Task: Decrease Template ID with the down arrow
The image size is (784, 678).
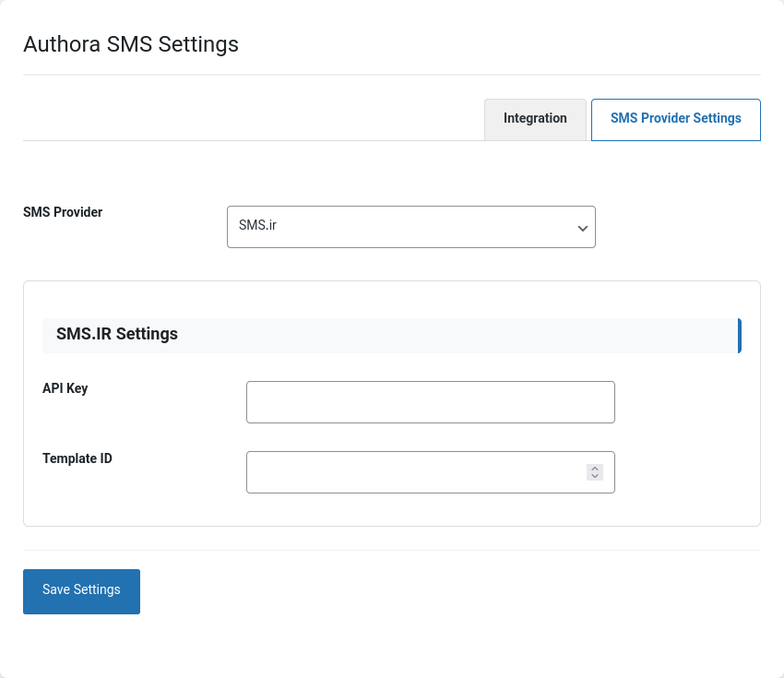Action: point(595,476)
